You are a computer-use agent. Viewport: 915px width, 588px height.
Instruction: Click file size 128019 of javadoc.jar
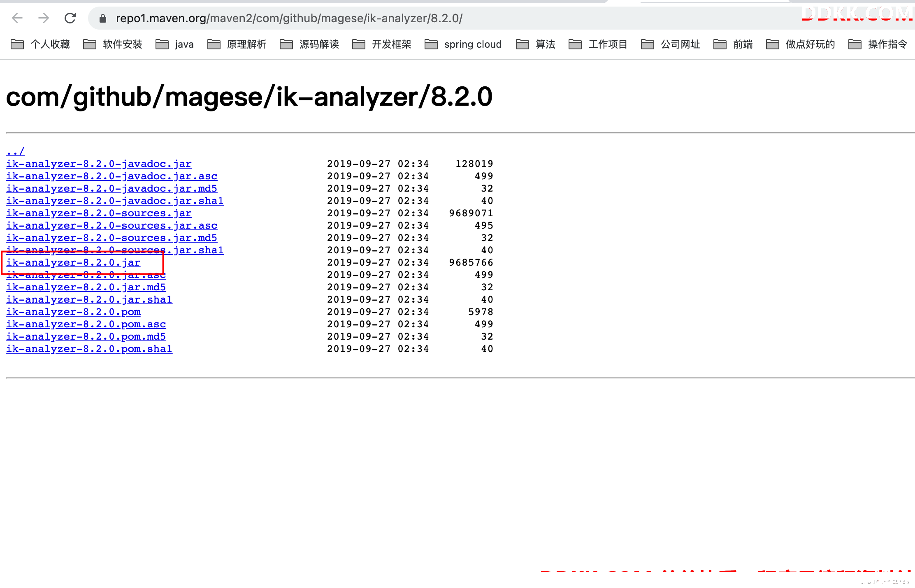[474, 164]
